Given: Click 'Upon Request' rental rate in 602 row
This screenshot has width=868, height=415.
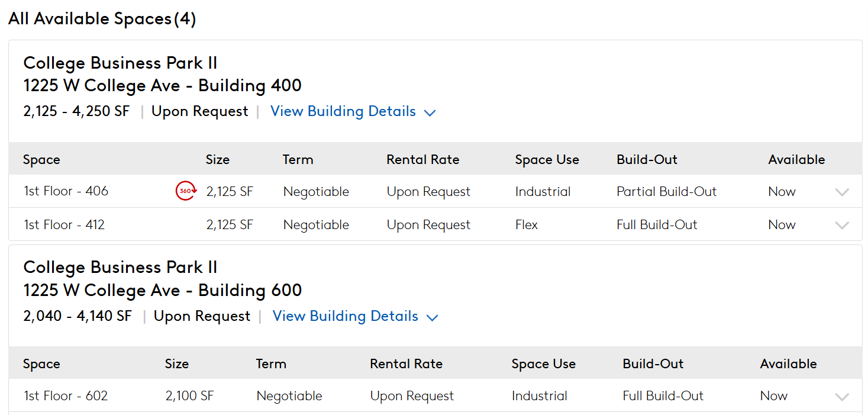Looking at the screenshot, I should coord(412,395).
